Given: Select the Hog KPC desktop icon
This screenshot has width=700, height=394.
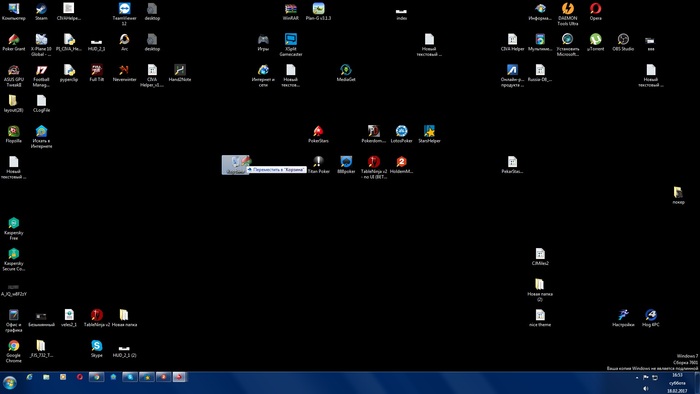Looking at the screenshot, I should coord(650,319).
